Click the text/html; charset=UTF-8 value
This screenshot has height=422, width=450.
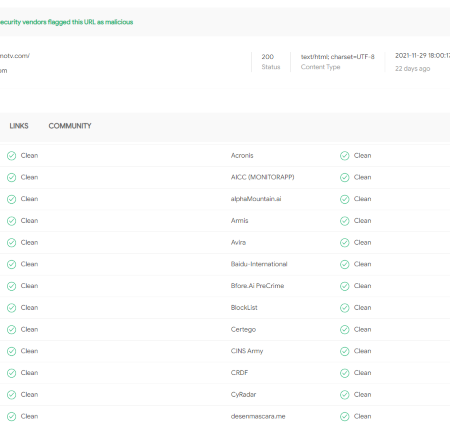tap(337, 57)
